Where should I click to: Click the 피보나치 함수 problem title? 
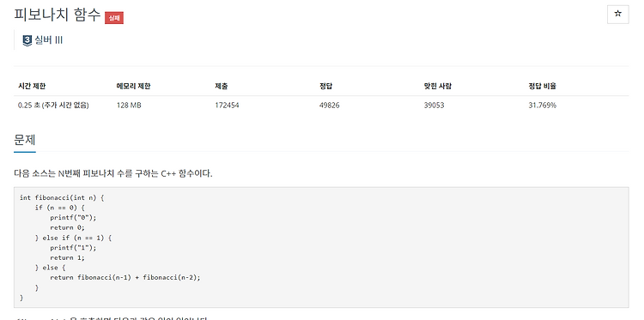click(57, 15)
